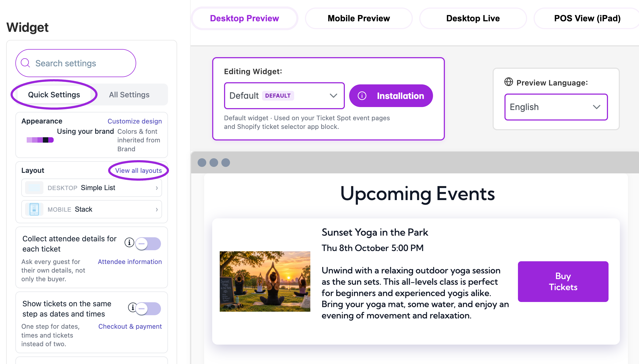Select the All Settings tab
The image size is (639, 364).
pos(129,95)
